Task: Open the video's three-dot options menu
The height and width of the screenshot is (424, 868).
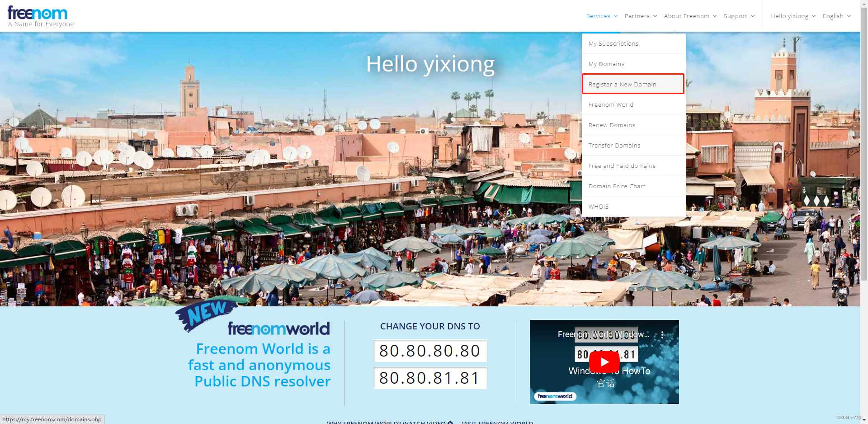Action: point(662,335)
